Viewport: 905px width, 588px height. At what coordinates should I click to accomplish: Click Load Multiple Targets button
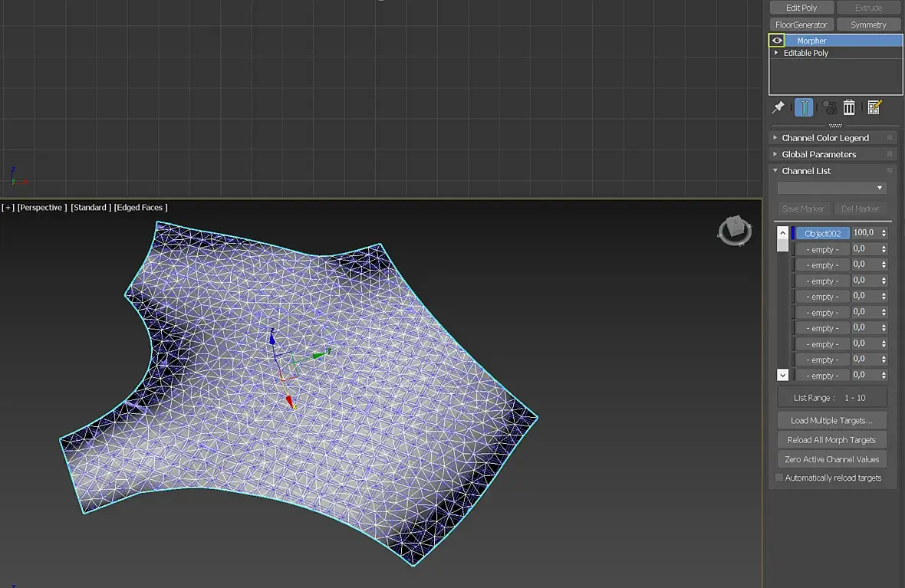831,421
